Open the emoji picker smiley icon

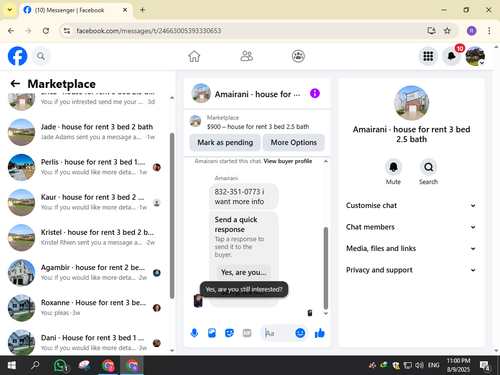[300, 333]
